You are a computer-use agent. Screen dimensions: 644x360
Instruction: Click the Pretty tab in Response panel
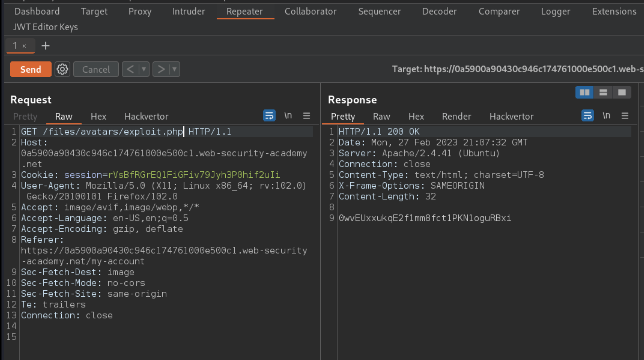(342, 116)
